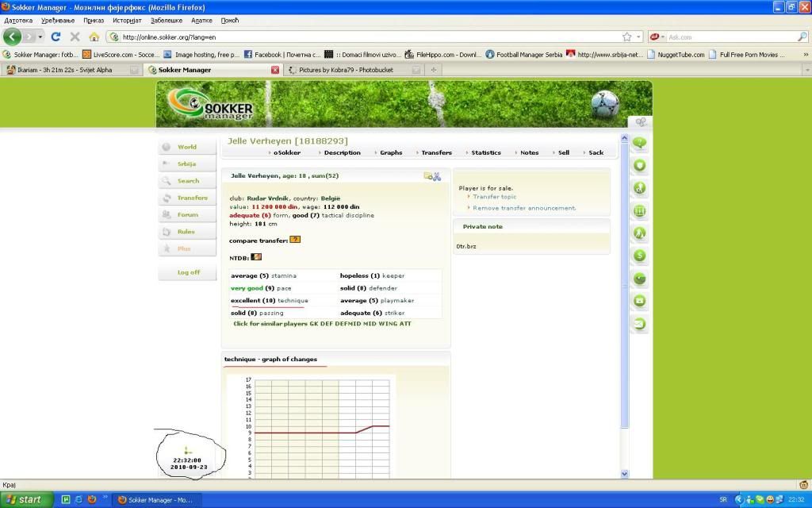Open the history dropdown next to navigation arrows

[40, 37]
